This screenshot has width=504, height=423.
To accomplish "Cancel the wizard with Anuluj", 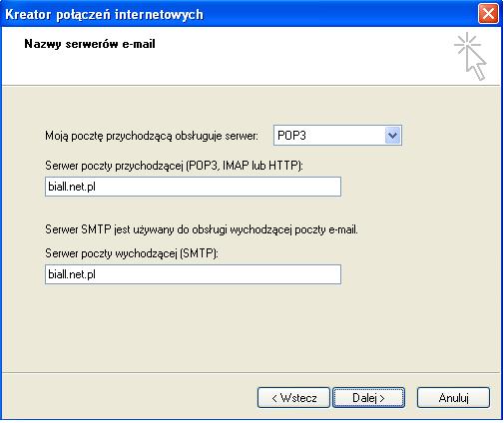I will [x=453, y=397].
